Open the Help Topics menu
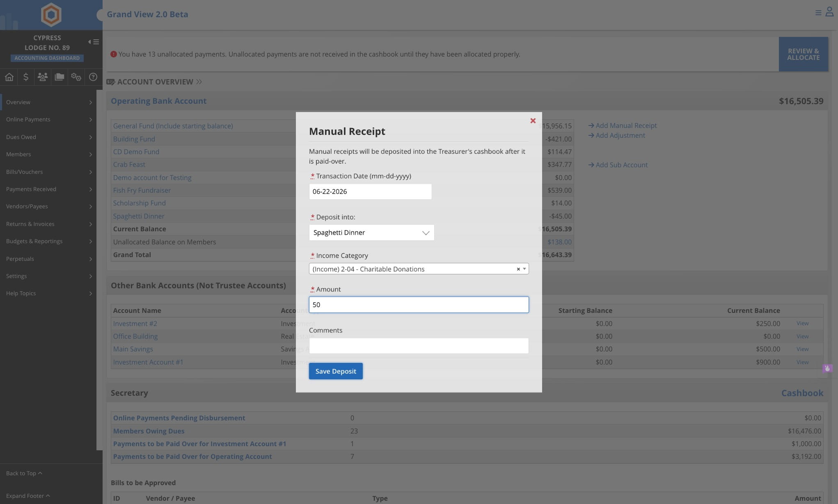 click(x=48, y=293)
